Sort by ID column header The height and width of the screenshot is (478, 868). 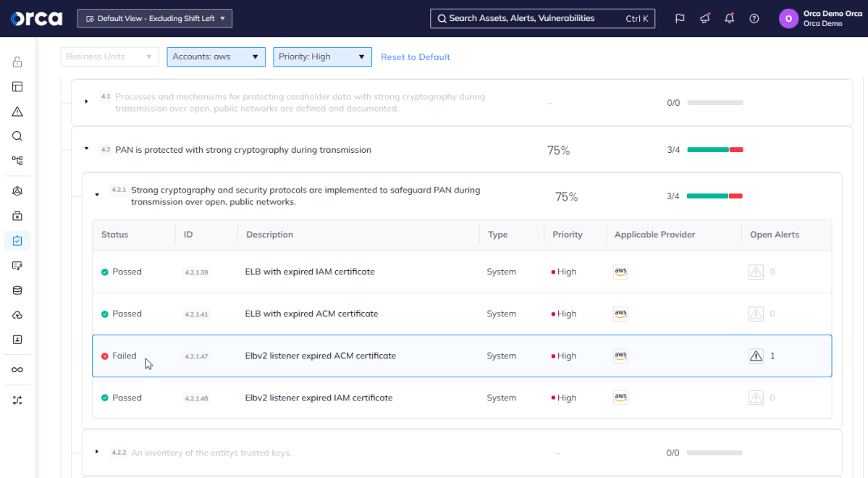click(x=188, y=234)
